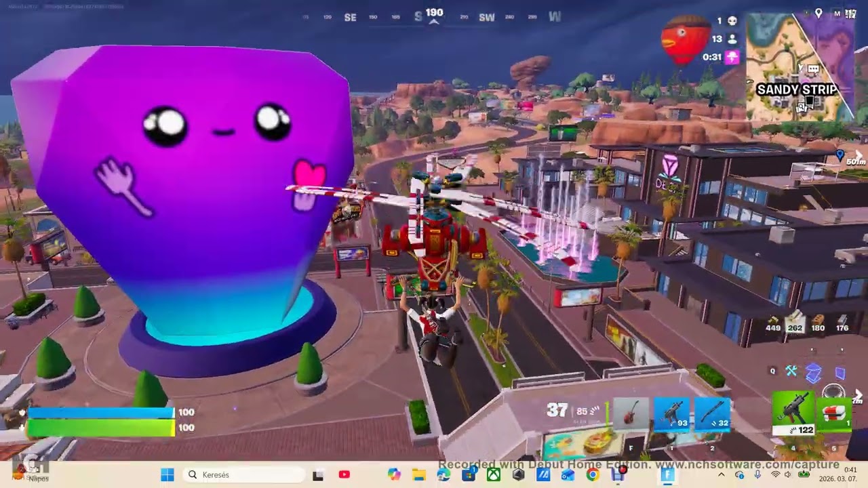Switch to build mode crossed-tools icon

(791, 371)
